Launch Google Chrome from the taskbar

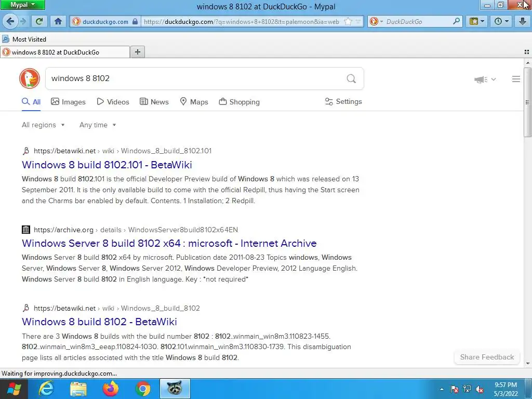tap(143, 389)
